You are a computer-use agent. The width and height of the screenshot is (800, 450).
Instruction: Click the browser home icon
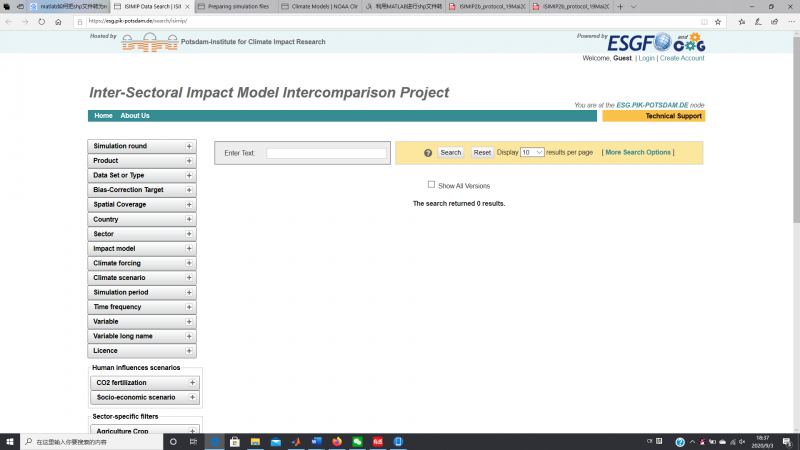(58, 21)
